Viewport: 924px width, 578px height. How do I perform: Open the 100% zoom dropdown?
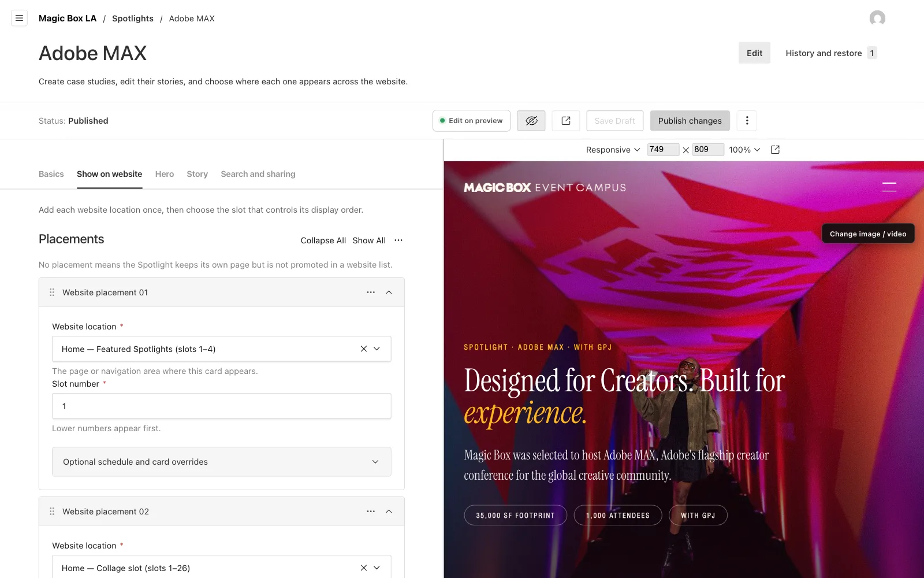(x=744, y=150)
